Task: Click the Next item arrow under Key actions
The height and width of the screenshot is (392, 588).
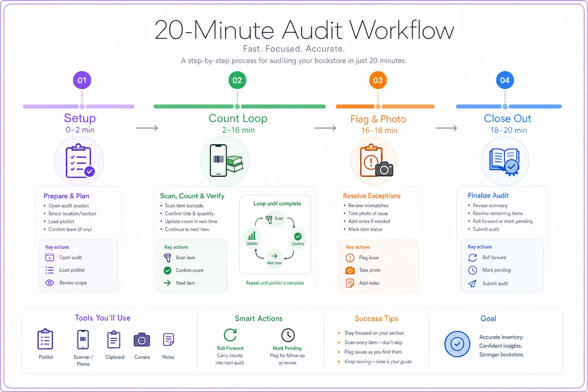Action: coord(167,283)
